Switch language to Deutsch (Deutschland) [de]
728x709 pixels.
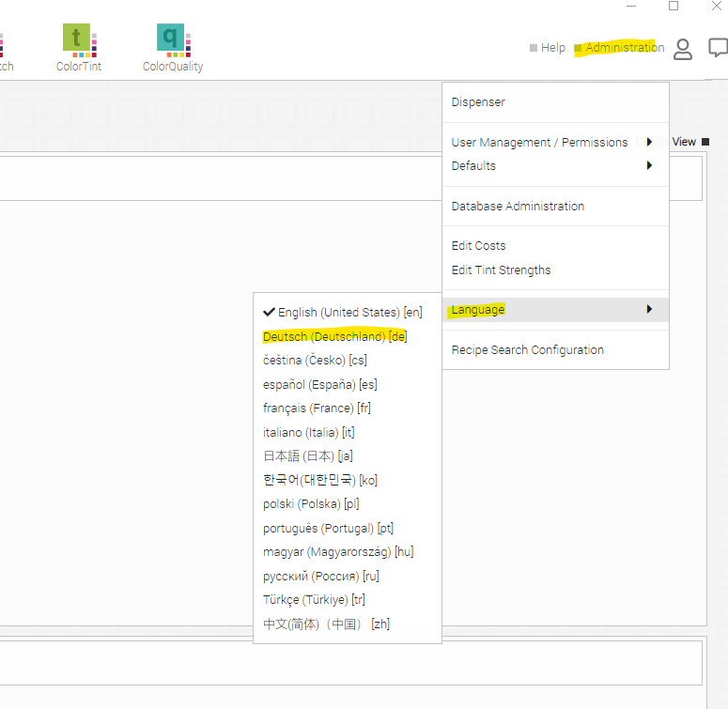pos(347,336)
